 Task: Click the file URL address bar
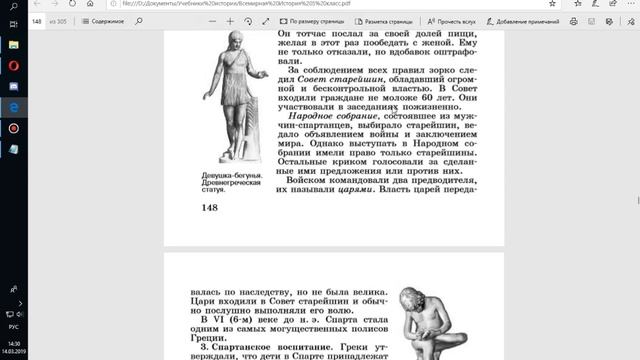(327, 4)
